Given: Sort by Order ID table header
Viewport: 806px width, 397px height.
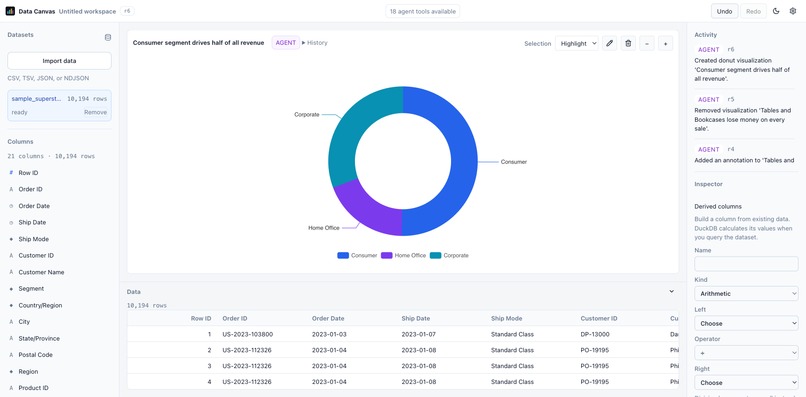Looking at the screenshot, I should tap(234, 318).
